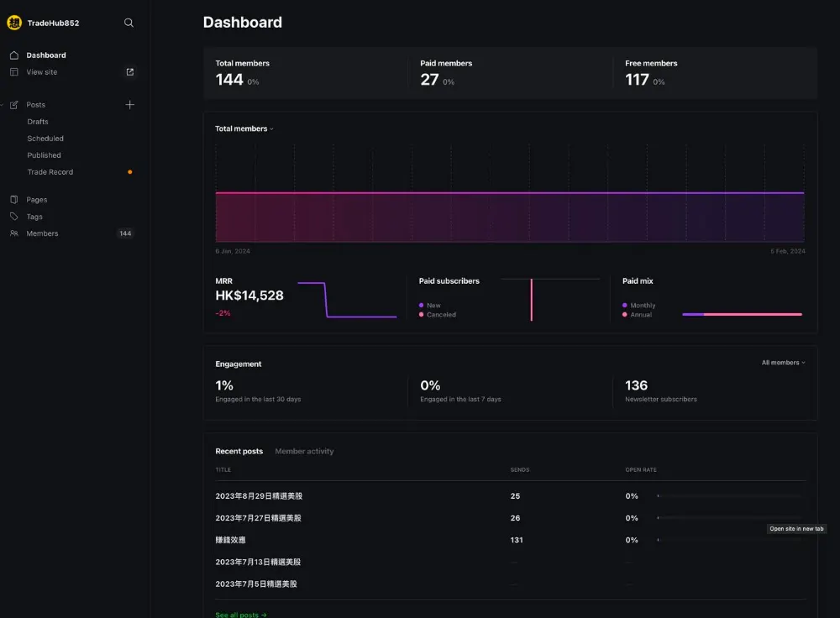840x618 pixels.
Task: Click the Dashboard home icon
Action: (14, 55)
